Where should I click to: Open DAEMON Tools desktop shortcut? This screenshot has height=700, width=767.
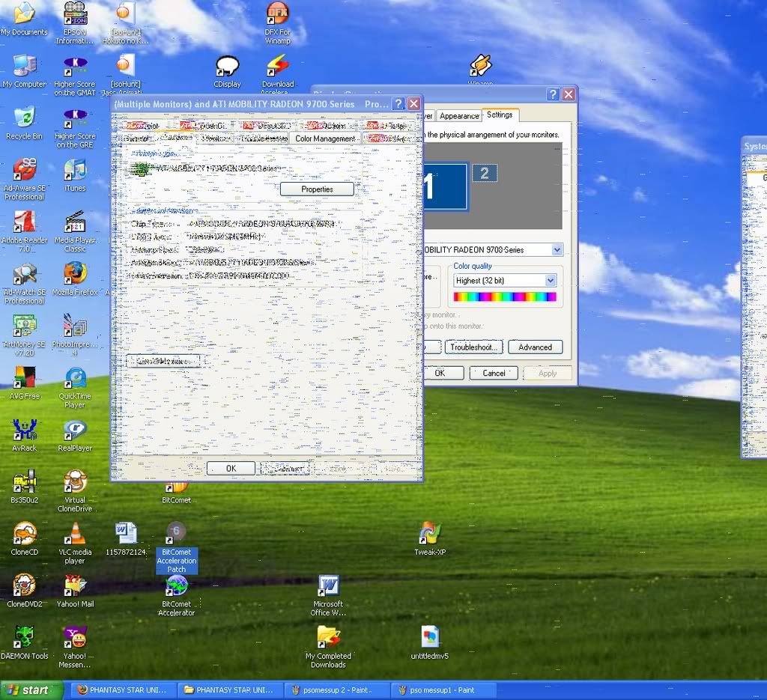tap(24, 643)
